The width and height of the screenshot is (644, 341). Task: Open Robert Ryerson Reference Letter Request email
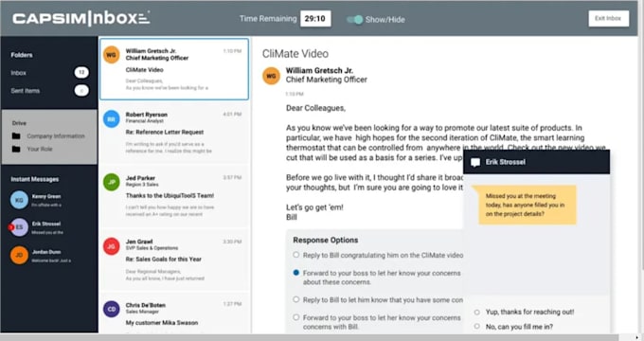(174, 134)
